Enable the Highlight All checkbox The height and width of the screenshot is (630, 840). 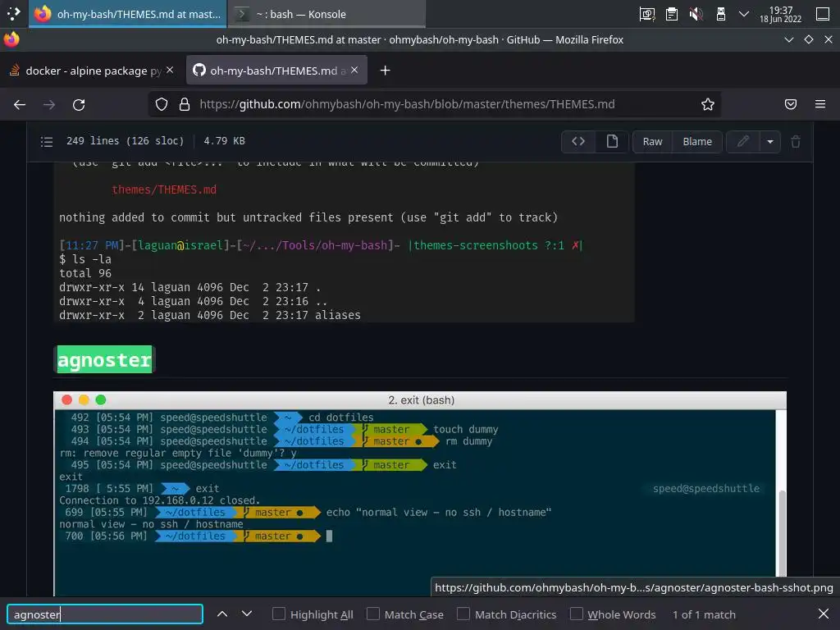(x=279, y=614)
